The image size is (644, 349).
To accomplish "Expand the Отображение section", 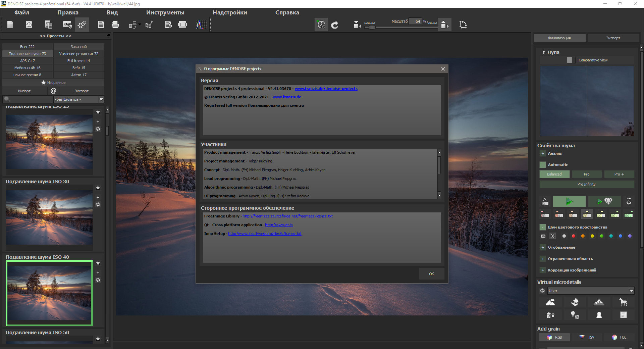I will [x=543, y=247].
